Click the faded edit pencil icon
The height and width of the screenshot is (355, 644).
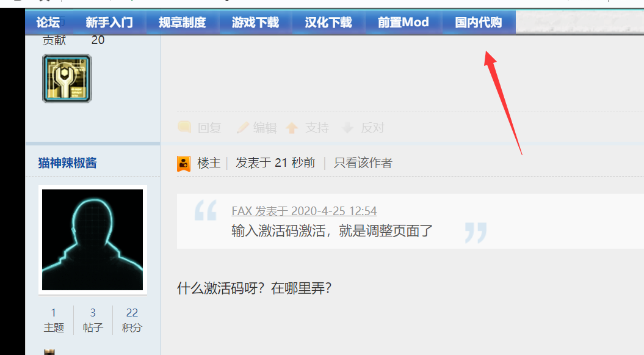click(x=243, y=127)
